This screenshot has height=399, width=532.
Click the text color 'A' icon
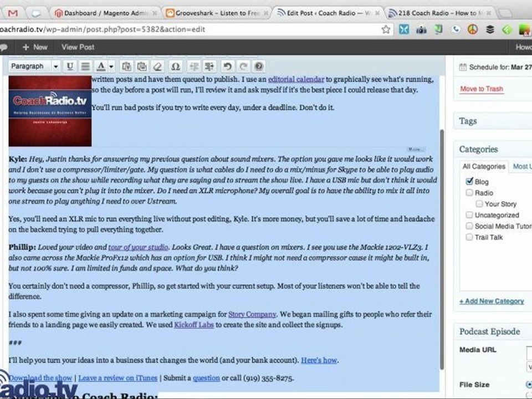coord(101,66)
